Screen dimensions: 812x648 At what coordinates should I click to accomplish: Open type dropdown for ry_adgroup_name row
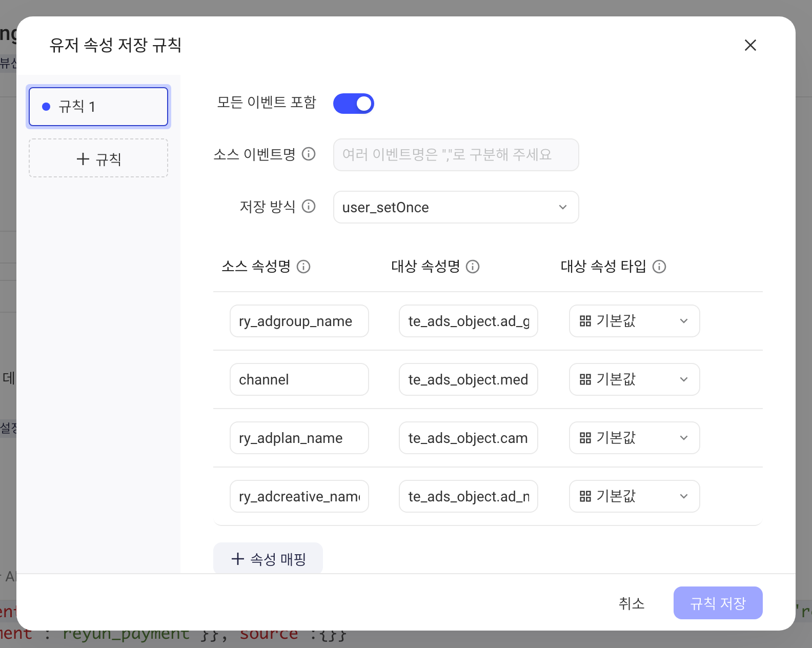click(x=635, y=321)
